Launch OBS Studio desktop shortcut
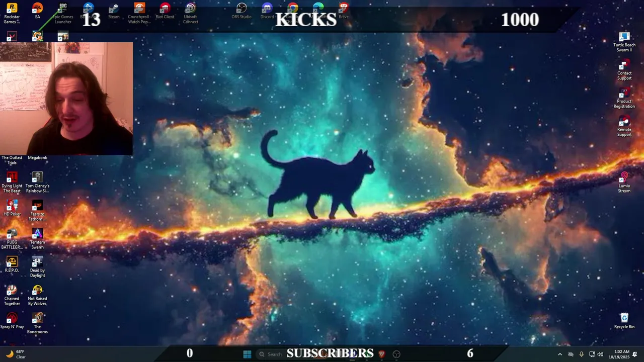Image resolution: width=644 pixels, height=362 pixels. tap(242, 11)
